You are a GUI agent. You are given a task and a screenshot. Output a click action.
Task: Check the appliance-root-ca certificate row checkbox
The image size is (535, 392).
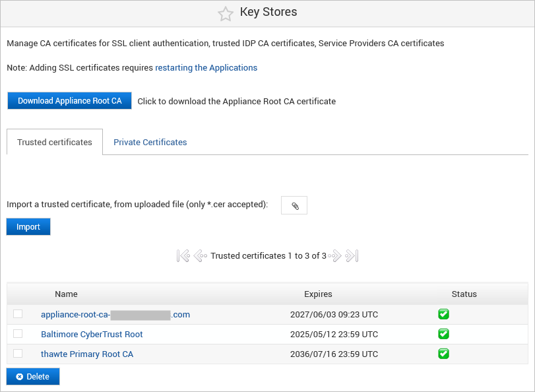pyautogui.click(x=18, y=314)
